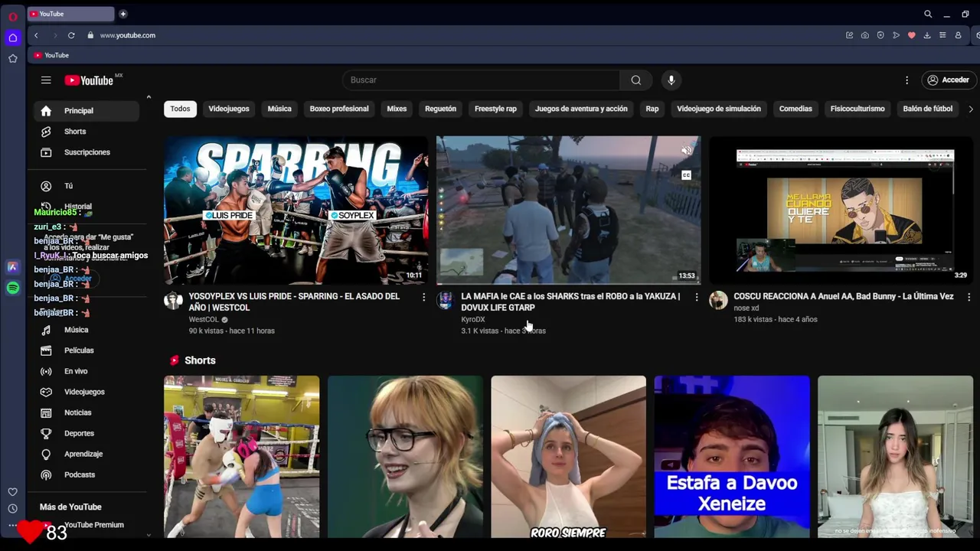Select the Videojuegos filter chip

[229, 109]
